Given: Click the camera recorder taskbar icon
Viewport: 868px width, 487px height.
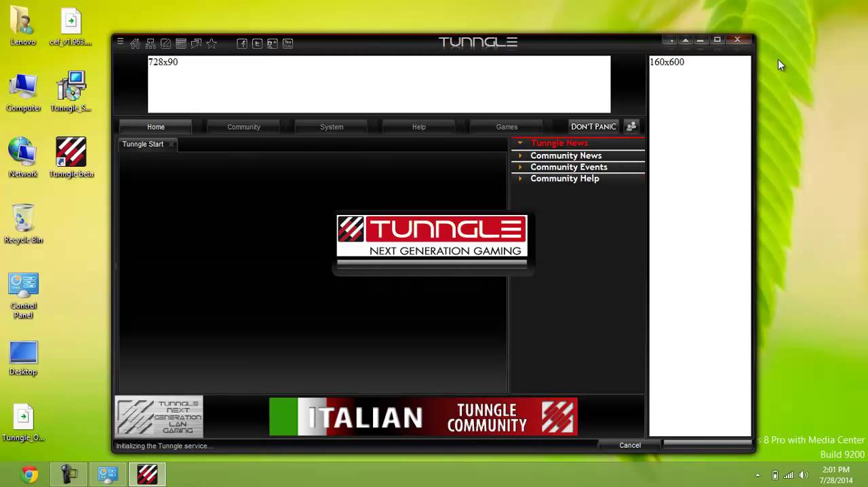Looking at the screenshot, I should click(x=68, y=475).
